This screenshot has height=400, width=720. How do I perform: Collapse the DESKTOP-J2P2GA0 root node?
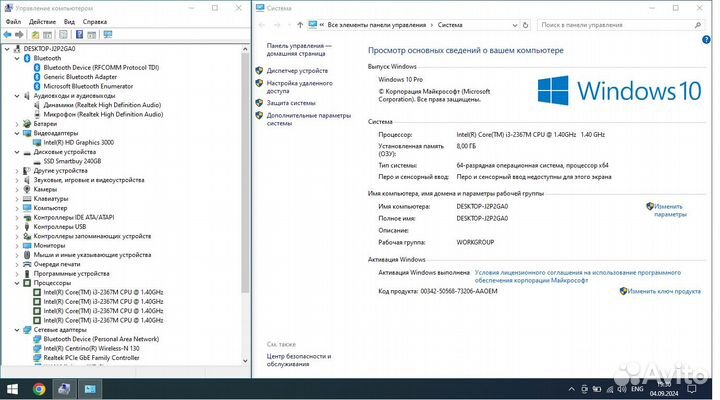pyautogui.click(x=7, y=49)
